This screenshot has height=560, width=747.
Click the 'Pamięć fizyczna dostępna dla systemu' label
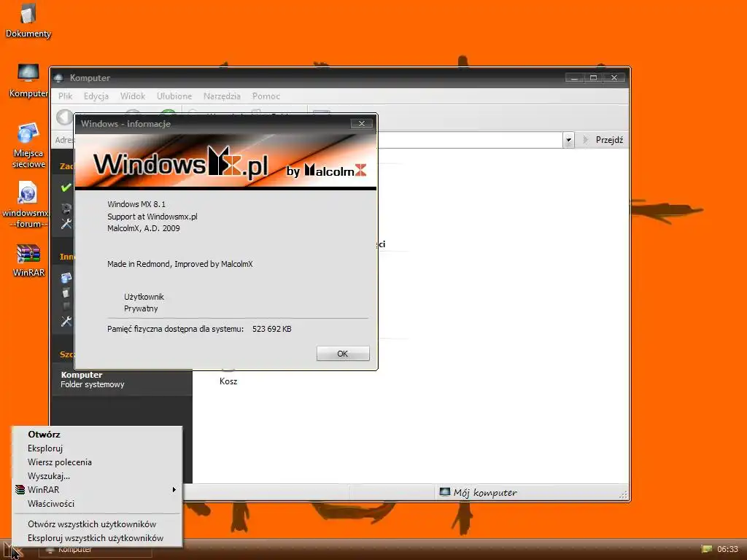click(175, 329)
